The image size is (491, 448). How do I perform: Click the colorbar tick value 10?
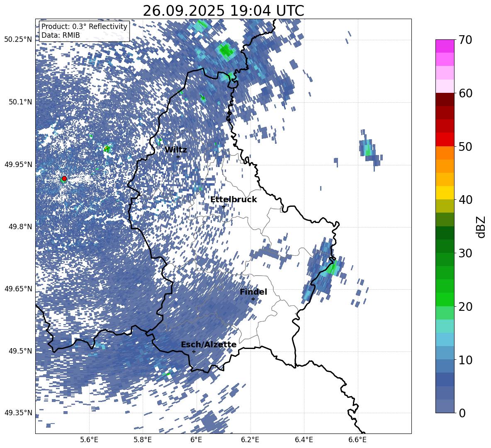(466, 360)
